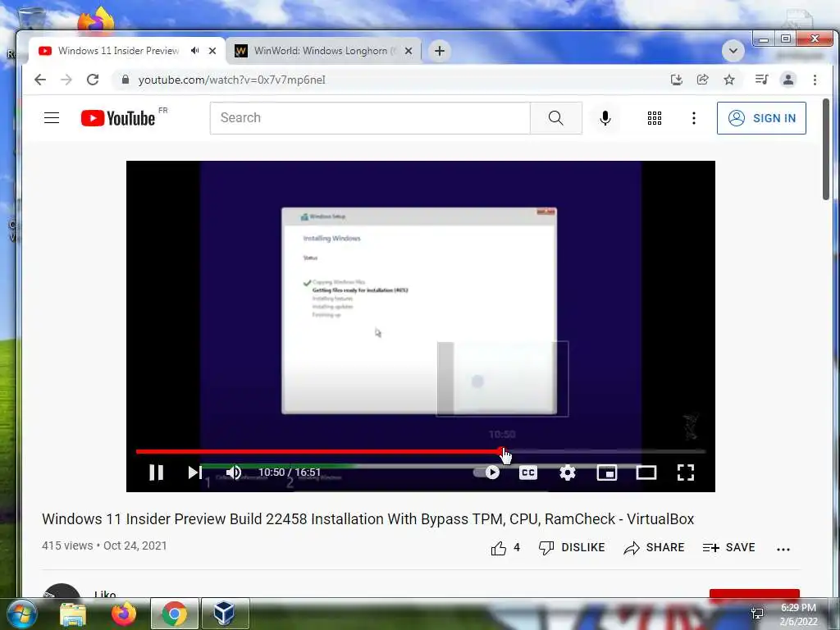Viewport: 840px width, 630px height.
Task: Turn on closed captions
Action: point(528,472)
